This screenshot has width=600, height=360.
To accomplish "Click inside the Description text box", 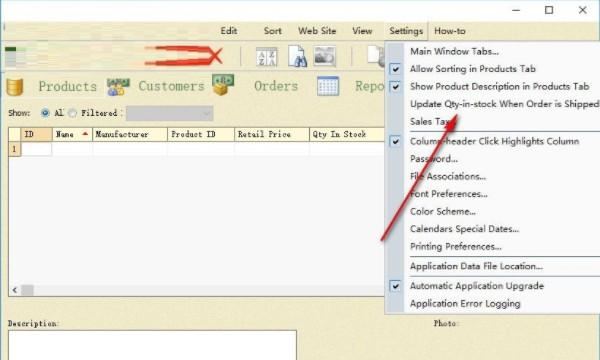I will click(152, 345).
